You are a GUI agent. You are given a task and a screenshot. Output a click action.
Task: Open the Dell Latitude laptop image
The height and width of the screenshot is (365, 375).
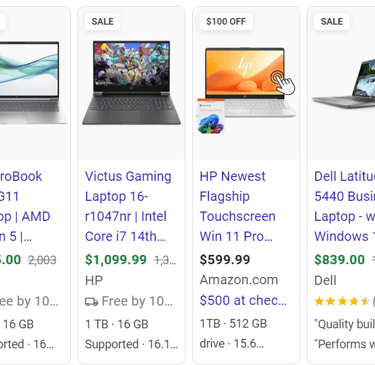(343, 83)
